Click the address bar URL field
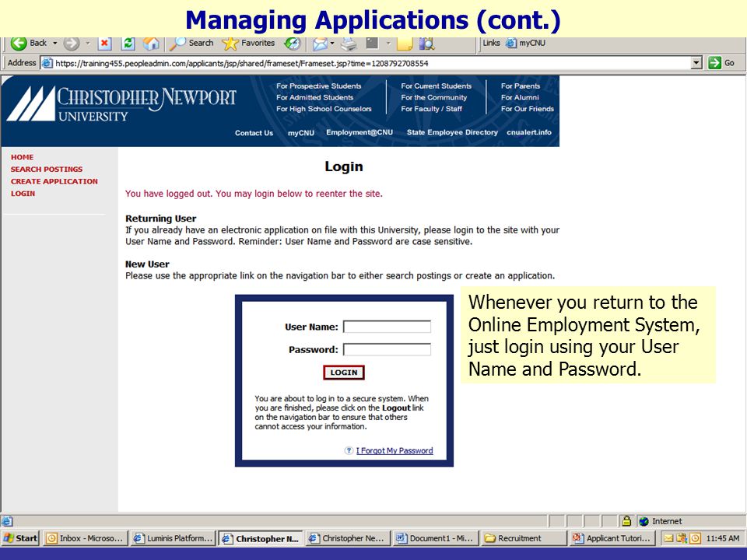Screen dimensions: 747x560 366,63
